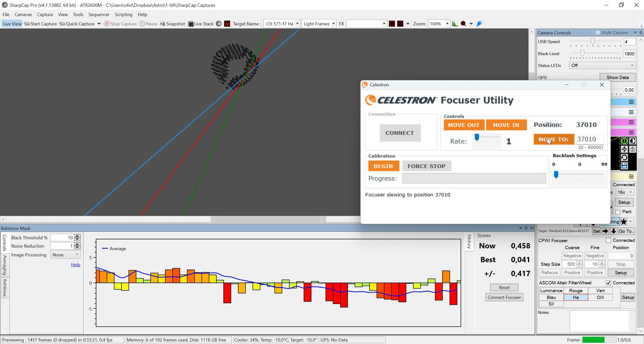
Task: Click the Connect Focuser button
Action: click(504, 297)
